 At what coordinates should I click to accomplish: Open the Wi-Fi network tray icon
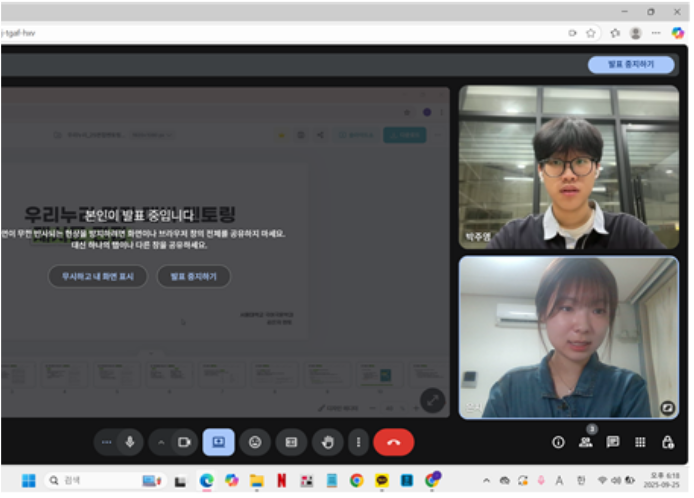point(602,480)
